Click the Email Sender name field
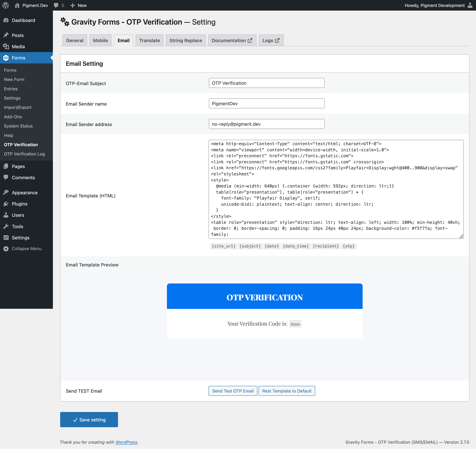The height and width of the screenshot is (449, 476). [266, 103]
